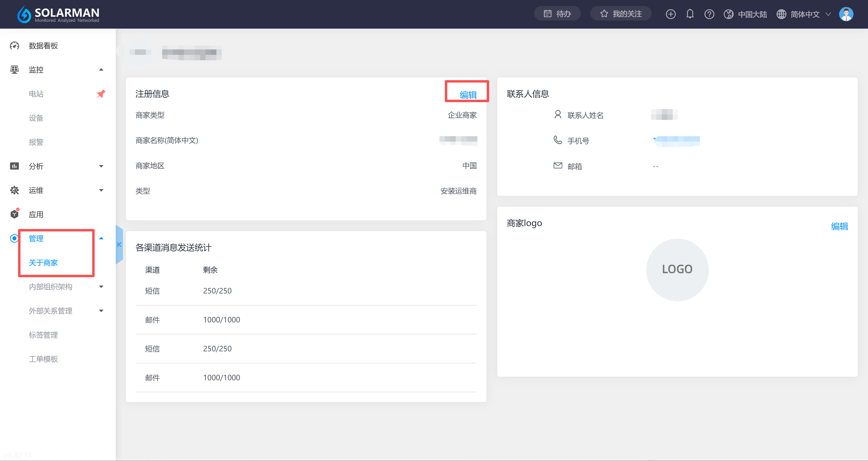Click the 数据看板 dashboard gauge icon
The image size is (868, 461).
click(x=14, y=45)
